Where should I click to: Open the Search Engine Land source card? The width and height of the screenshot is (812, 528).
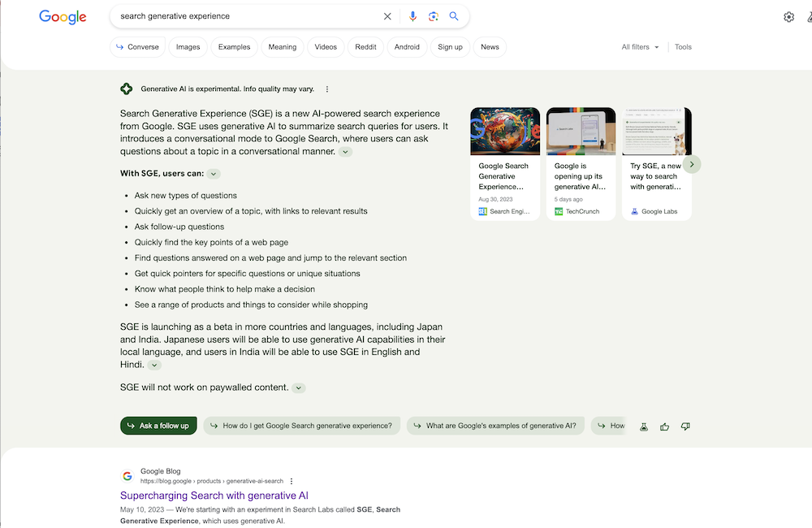coord(505,164)
